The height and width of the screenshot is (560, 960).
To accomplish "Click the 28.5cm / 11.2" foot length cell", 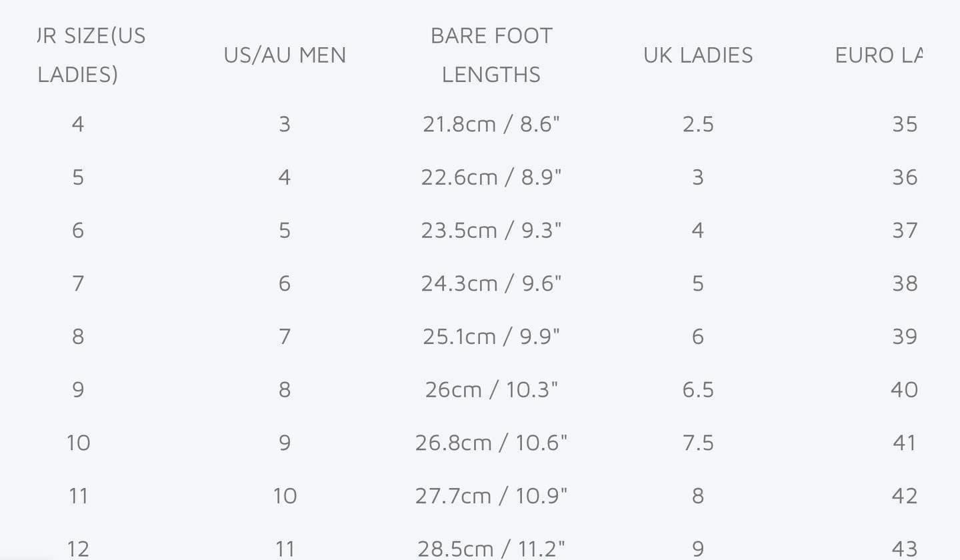I will pyautogui.click(x=491, y=549).
